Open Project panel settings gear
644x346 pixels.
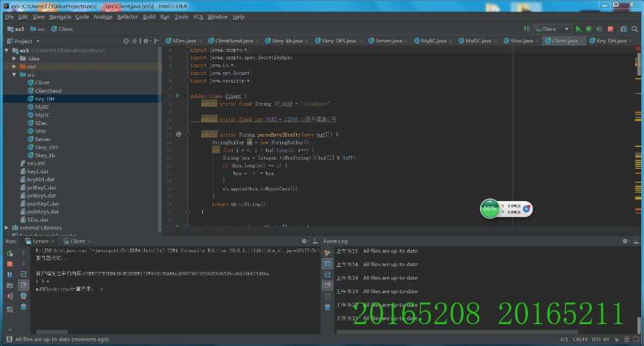tap(146, 41)
